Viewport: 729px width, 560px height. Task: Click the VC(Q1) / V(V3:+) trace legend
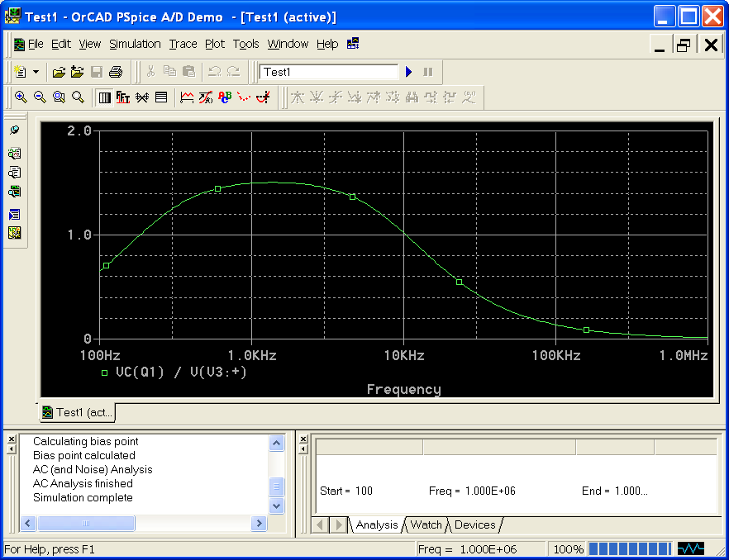pyautogui.click(x=180, y=372)
